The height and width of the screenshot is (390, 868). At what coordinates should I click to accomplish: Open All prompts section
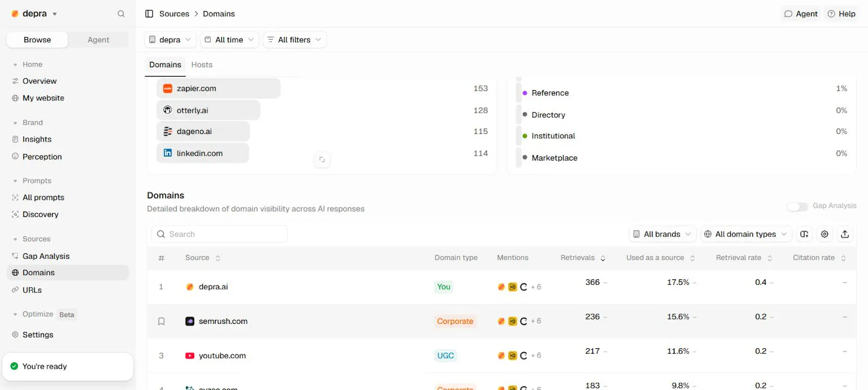pos(43,197)
